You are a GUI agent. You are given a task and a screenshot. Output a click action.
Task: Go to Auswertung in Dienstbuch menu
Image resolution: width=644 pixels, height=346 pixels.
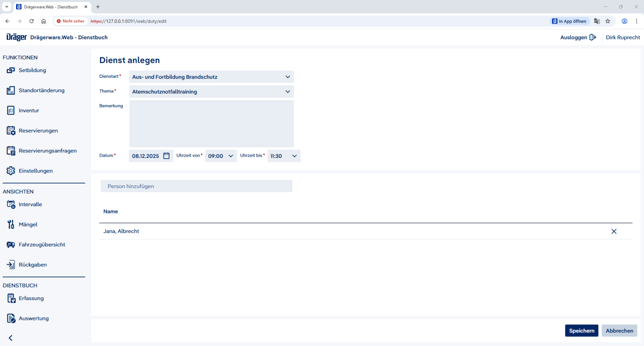[34, 318]
